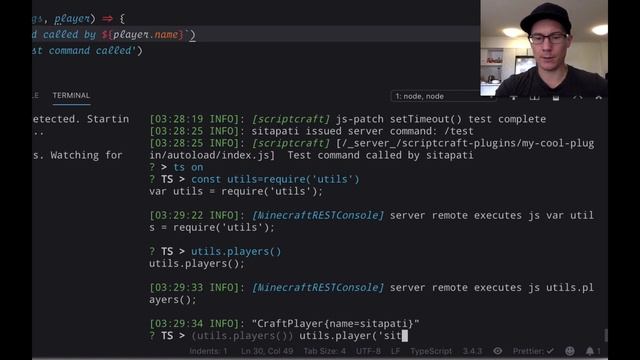
Task: Click the 'ts on' command in terminal
Action: (188, 167)
